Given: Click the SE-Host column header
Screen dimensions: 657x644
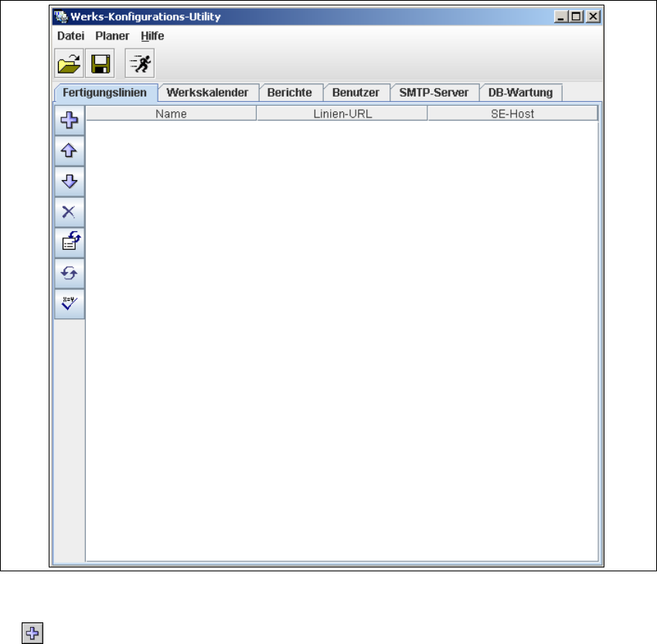Looking at the screenshot, I should (512, 114).
